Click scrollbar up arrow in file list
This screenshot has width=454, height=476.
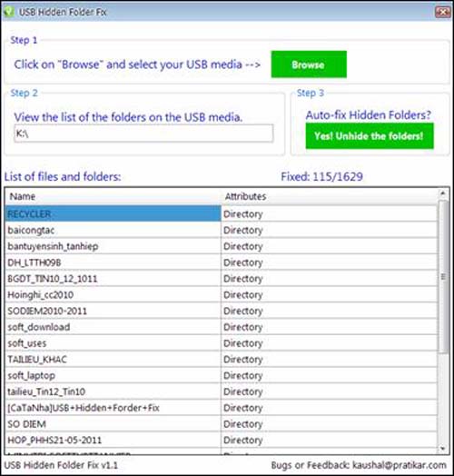coord(443,193)
